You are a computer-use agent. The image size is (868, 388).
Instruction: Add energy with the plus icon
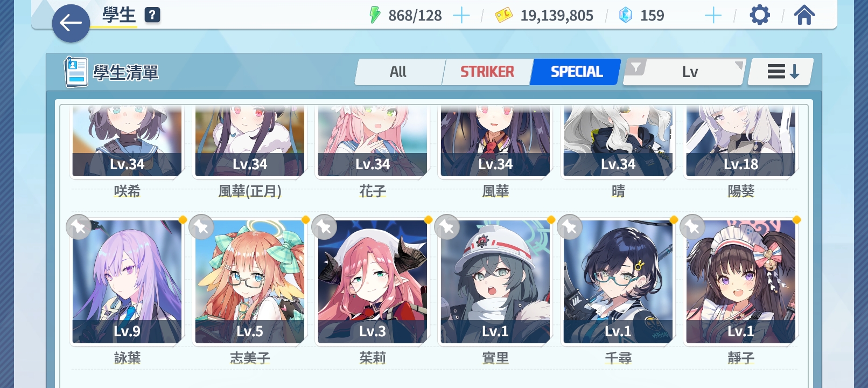(x=461, y=16)
